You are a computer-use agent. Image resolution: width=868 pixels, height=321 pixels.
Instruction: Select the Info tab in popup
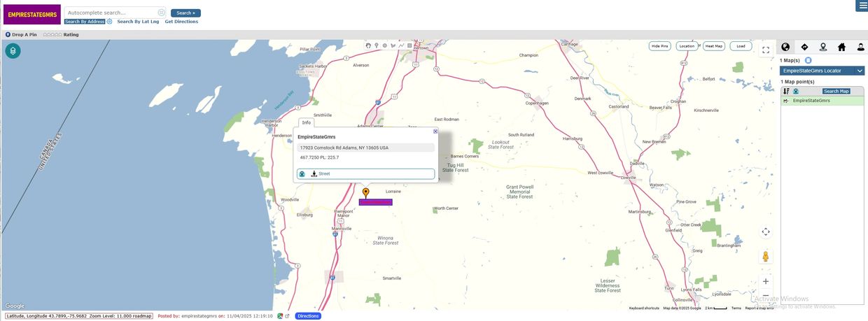pyautogui.click(x=306, y=122)
